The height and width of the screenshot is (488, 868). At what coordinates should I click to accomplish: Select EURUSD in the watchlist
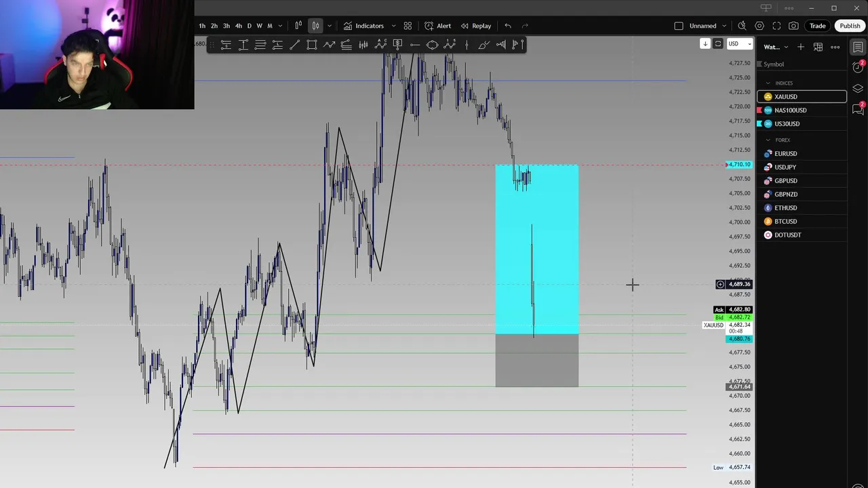[802, 153]
